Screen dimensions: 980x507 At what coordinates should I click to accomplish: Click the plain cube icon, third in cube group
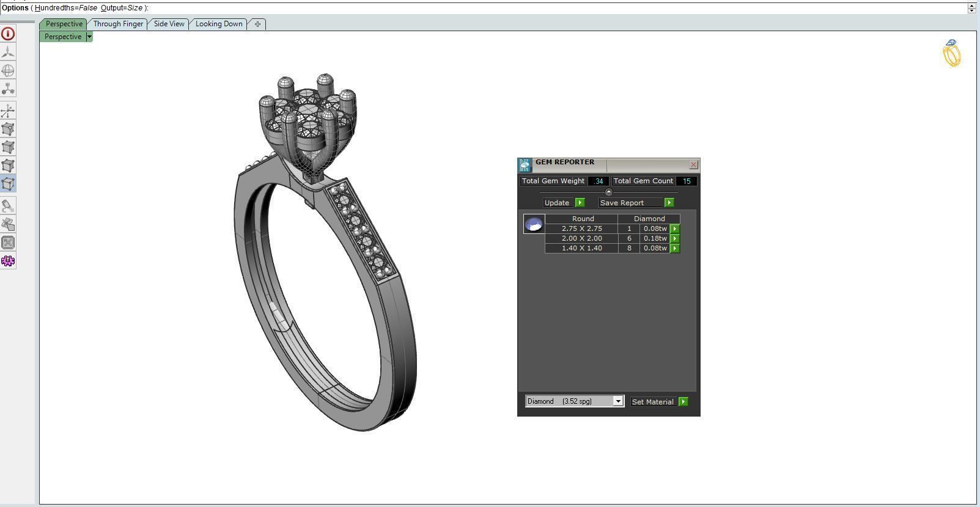point(8,166)
